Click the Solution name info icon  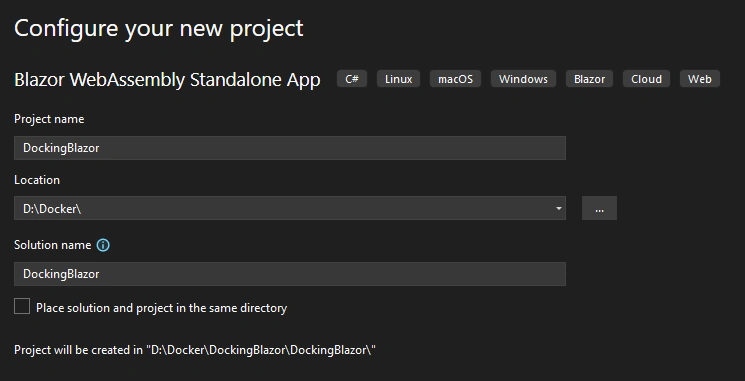coord(103,245)
